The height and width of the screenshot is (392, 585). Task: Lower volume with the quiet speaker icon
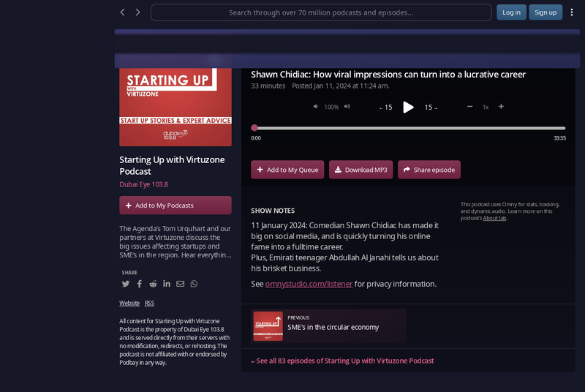tap(316, 107)
